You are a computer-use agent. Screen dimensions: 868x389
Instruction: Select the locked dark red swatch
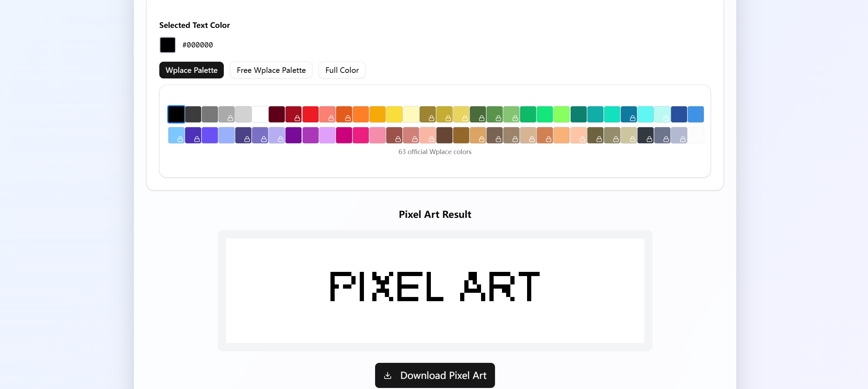pos(294,114)
